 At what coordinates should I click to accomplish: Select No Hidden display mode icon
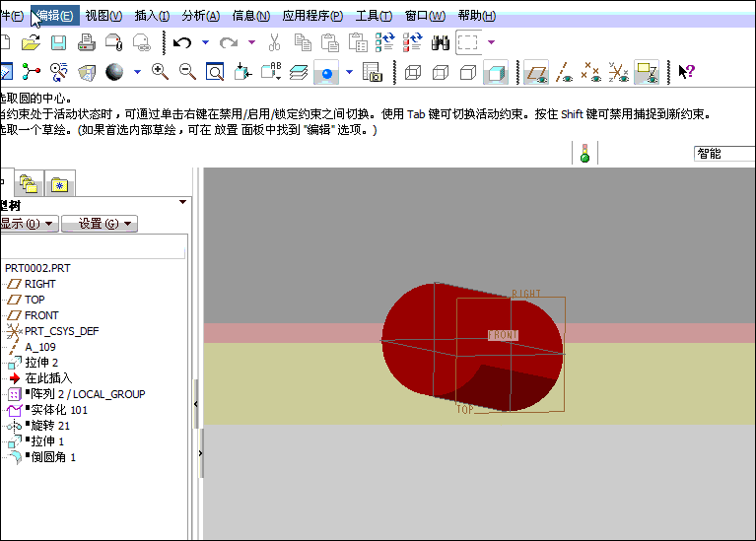pos(467,72)
